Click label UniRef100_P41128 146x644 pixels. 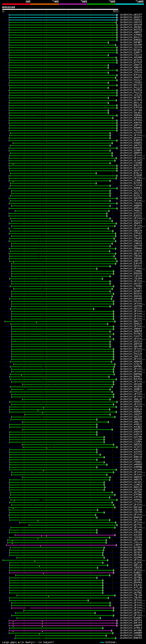[x=131, y=87]
